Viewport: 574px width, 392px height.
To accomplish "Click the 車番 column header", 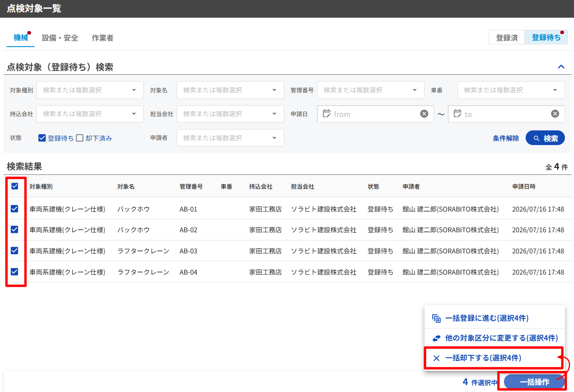I will [226, 187].
